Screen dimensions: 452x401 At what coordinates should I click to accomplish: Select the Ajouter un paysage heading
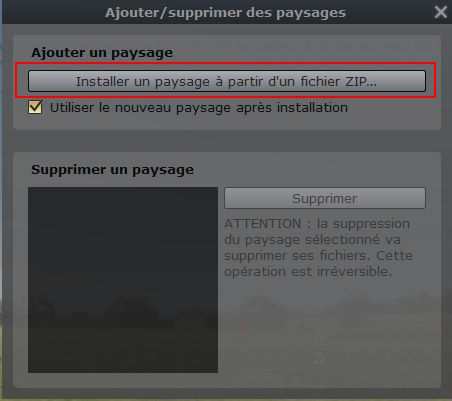[102, 53]
